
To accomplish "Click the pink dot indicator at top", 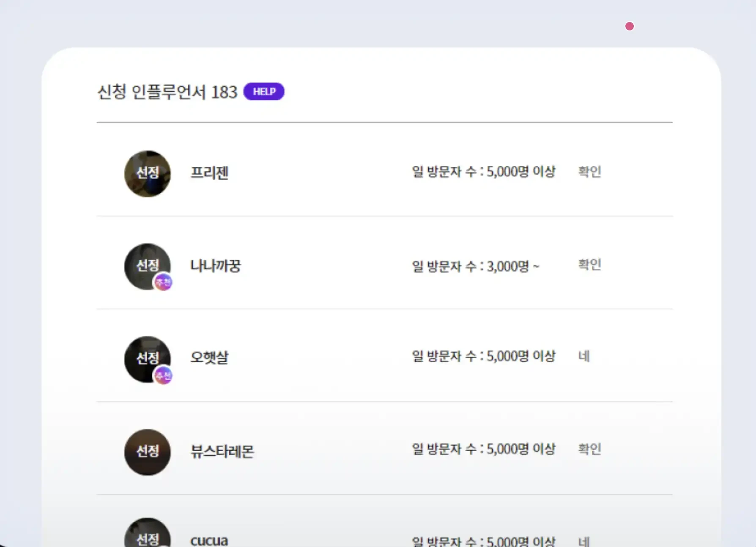I will [629, 26].
